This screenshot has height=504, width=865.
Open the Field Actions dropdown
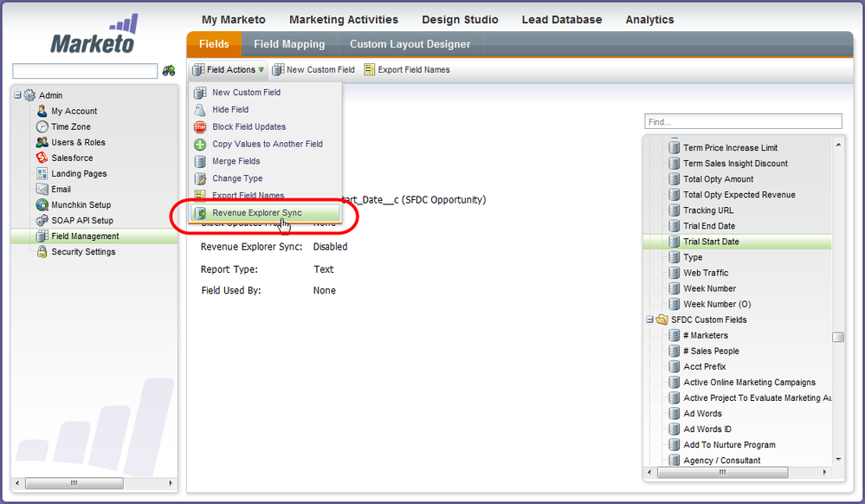tap(229, 69)
